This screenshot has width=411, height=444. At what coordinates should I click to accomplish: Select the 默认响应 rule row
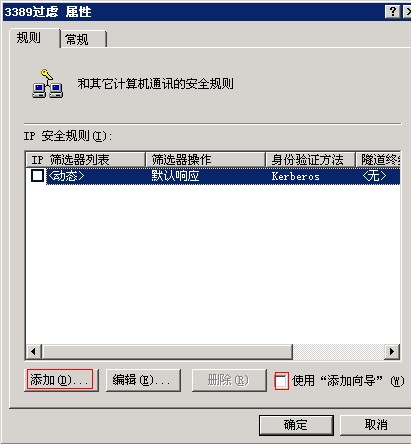click(x=223, y=176)
